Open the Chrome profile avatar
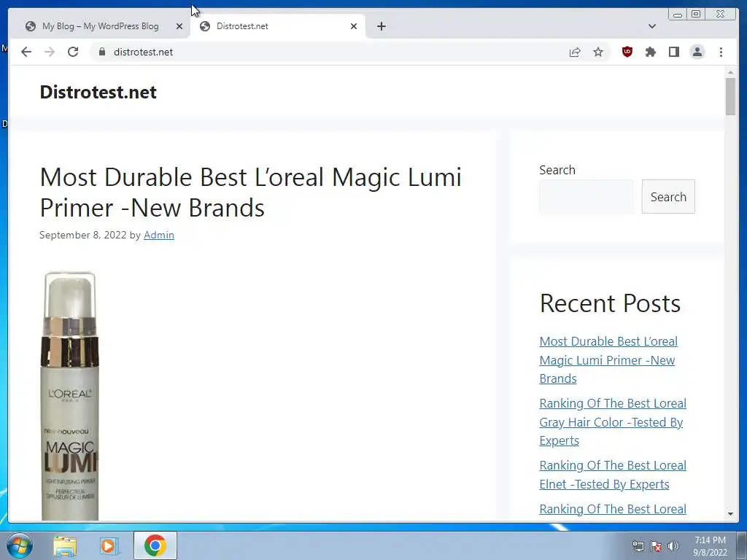The width and height of the screenshot is (747, 560). 697,52
